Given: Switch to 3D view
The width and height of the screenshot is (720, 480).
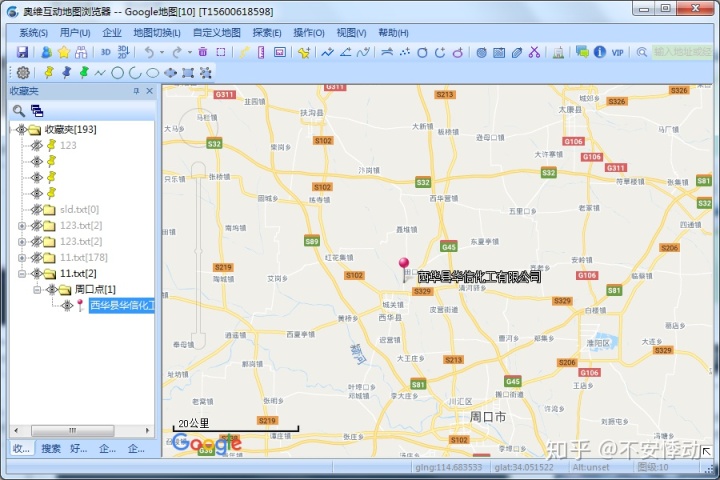Looking at the screenshot, I should point(106,52).
